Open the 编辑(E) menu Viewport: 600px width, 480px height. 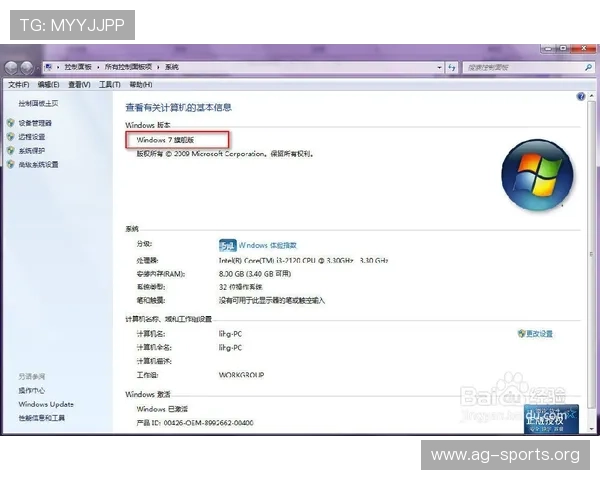pos(49,85)
